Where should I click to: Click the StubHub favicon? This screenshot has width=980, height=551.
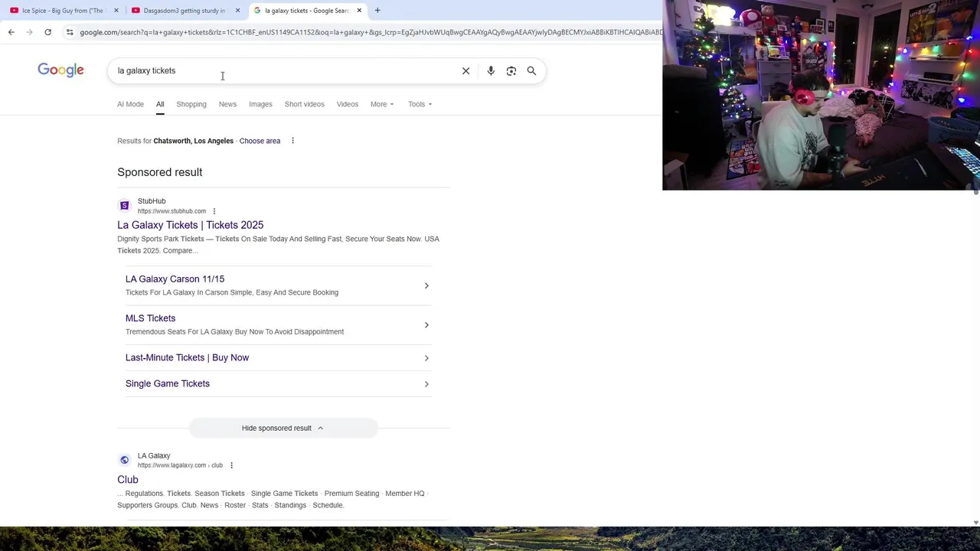(x=124, y=205)
